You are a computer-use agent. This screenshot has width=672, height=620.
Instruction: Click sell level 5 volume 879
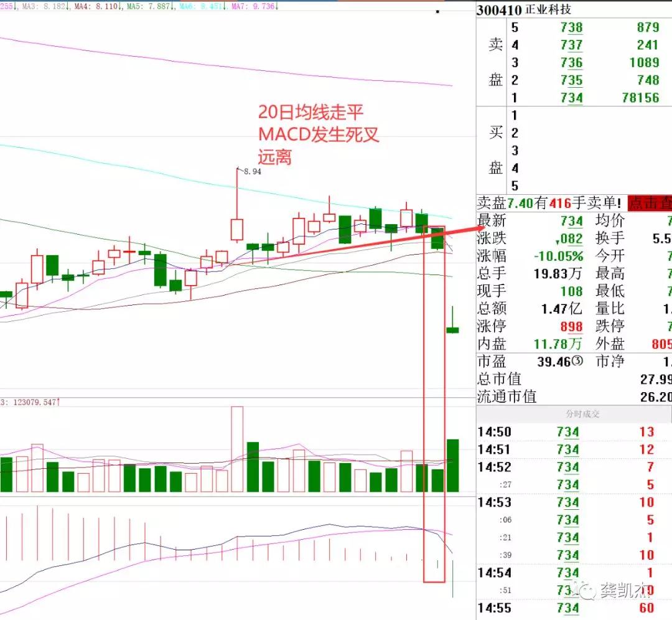(x=648, y=27)
